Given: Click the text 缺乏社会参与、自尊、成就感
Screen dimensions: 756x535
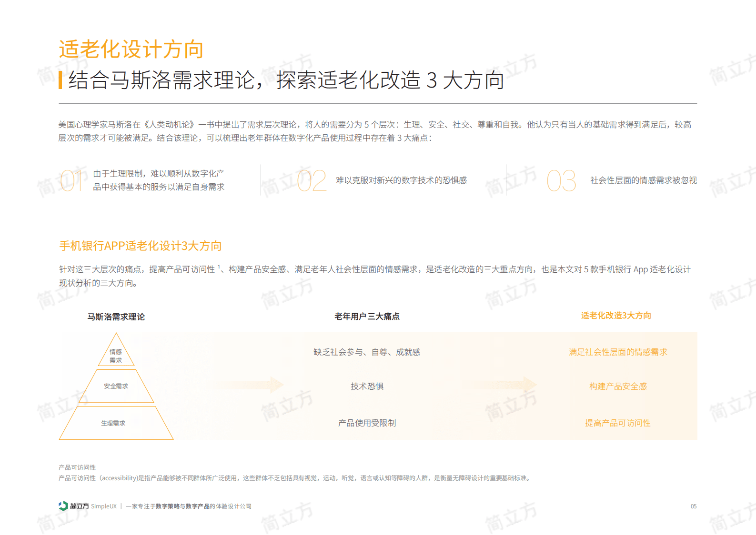Looking at the screenshot, I should coord(367,352).
